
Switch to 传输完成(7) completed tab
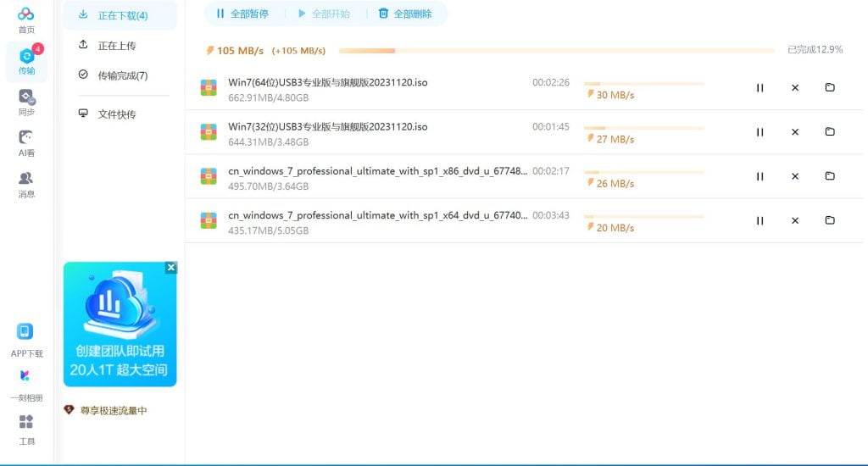[x=121, y=75]
